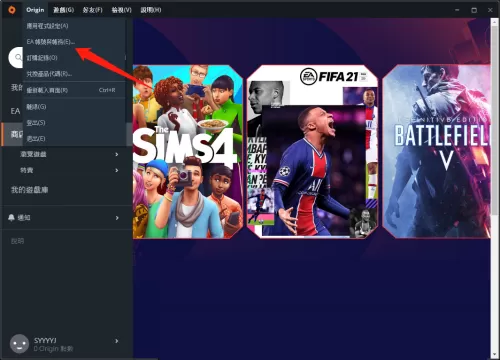Click the up arrow of the vertical scrollbar
Image resolution: width=500 pixels, height=360 pixels.
tap(495, 21)
